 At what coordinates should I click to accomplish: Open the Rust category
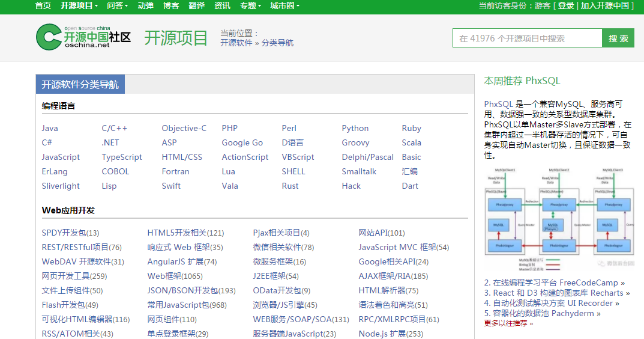point(290,186)
